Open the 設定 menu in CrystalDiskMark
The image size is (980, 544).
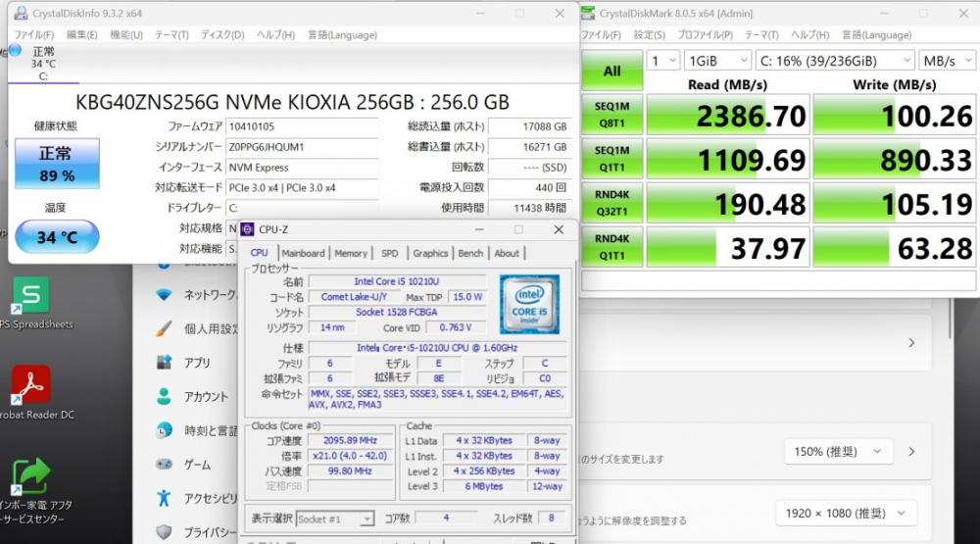point(650,35)
